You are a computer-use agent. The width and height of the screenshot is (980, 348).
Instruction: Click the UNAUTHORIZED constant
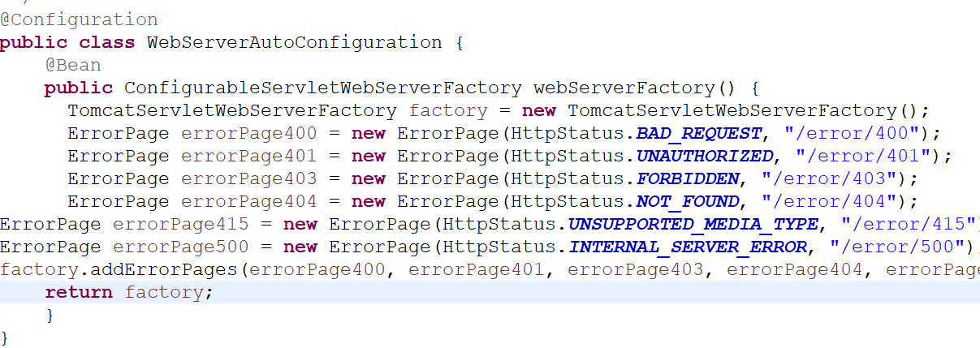(x=705, y=156)
